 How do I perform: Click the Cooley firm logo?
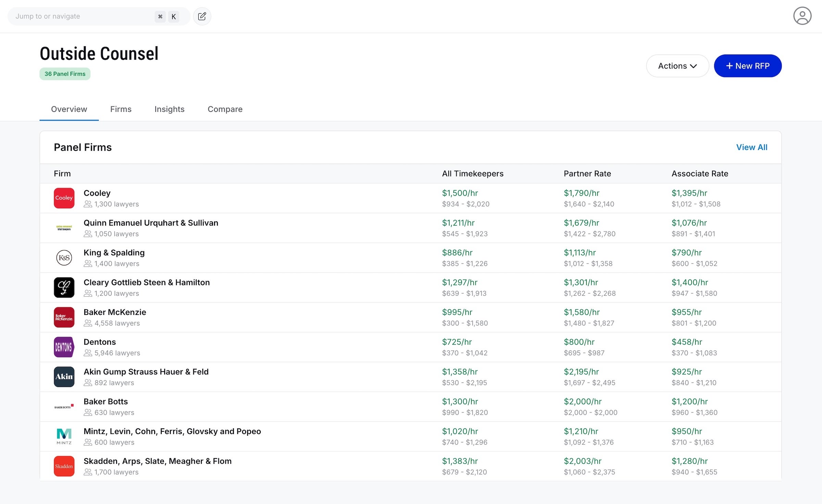click(64, 198)
